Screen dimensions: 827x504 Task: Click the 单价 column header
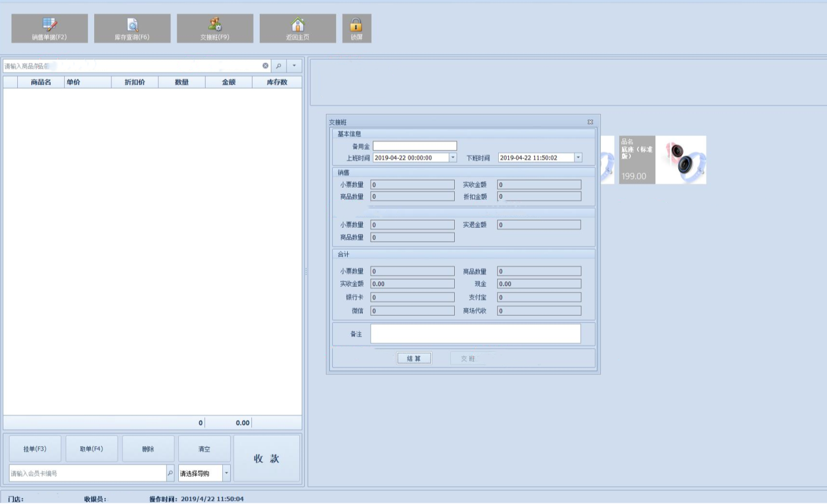(x=87, y=82)
